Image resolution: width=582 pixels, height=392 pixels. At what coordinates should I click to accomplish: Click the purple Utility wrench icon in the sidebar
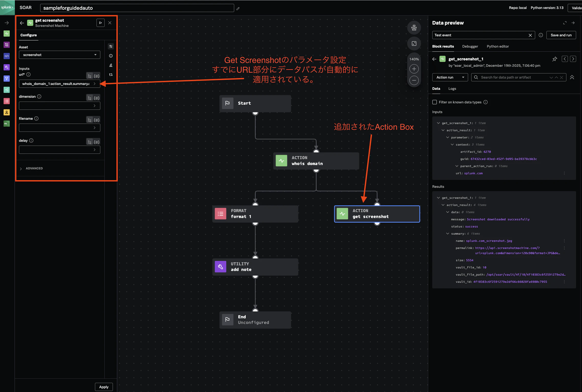tap(7, 67)
